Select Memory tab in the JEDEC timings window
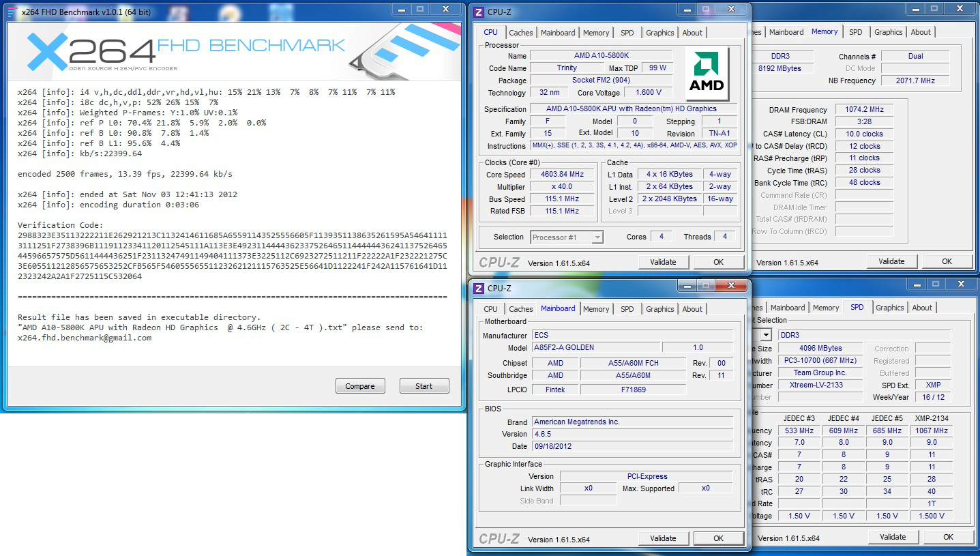The height and width of the screenshot is (556, 980). (x=825, y=308)
